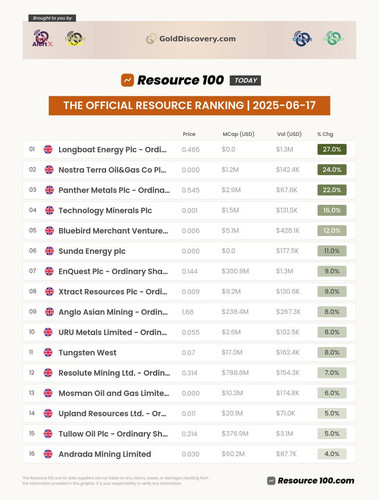The image size is (379, 500).
Task: Select Upland Resources Ltd. company name
Action: point(112,414)
